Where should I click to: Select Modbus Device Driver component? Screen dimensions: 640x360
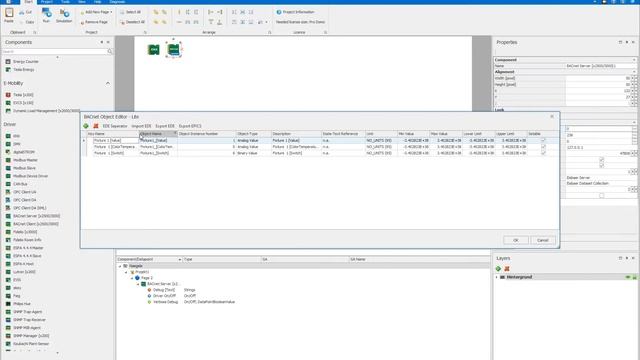[x=27, y=176]
